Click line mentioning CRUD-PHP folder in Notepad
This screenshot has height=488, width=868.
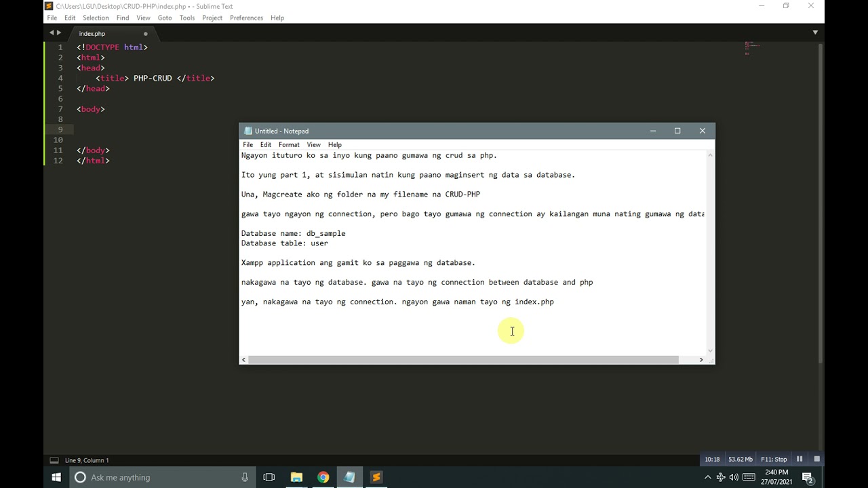[x=361, y=194]
